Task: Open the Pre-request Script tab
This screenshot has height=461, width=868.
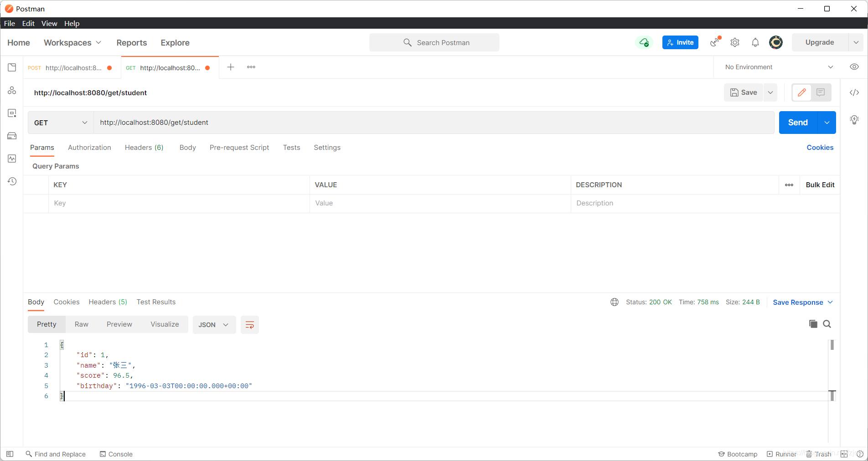Action: click(x=239, y=148)
